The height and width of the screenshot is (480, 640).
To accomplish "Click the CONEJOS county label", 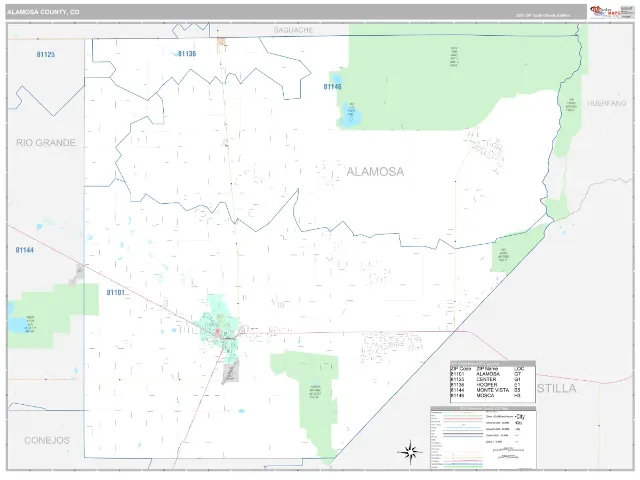I will point(47,440).
